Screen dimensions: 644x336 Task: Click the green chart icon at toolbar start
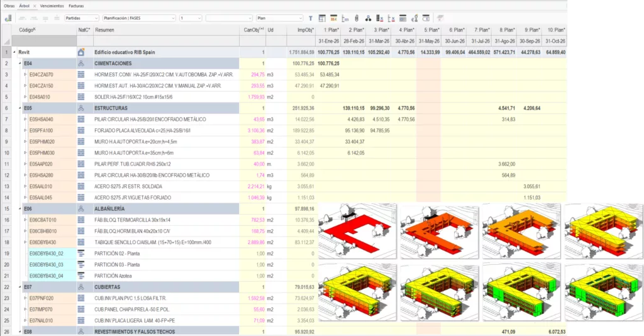click(x=8, y=18)
